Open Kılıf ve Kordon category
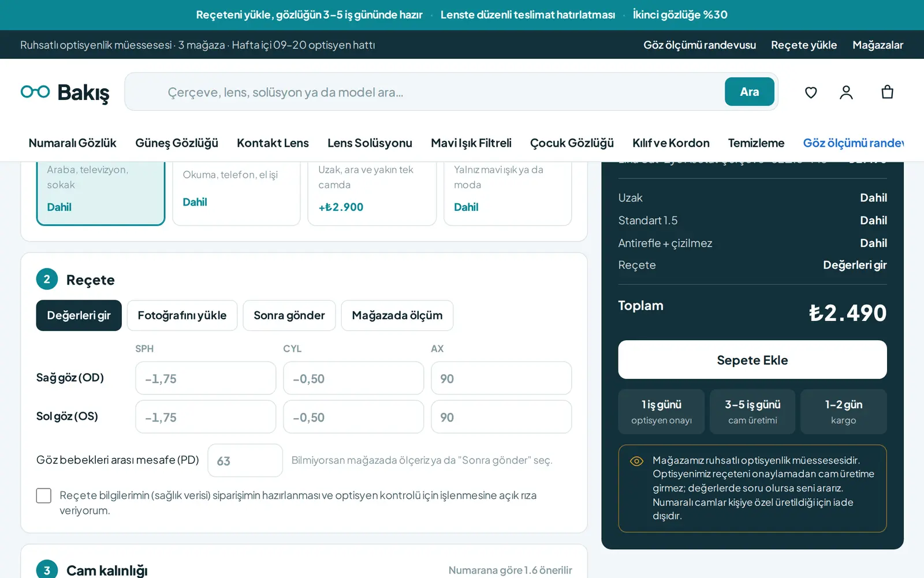 pos(671,143)
